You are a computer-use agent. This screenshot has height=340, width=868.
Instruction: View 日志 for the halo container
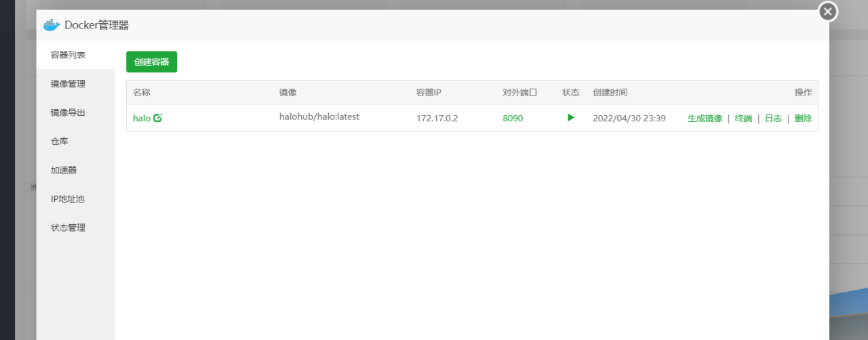click(773, 118)
